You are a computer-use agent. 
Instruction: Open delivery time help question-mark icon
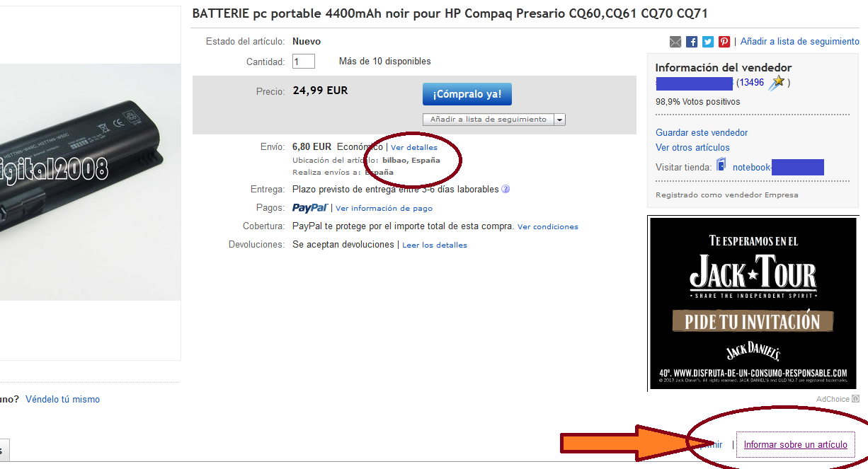(x=506, y=190)
